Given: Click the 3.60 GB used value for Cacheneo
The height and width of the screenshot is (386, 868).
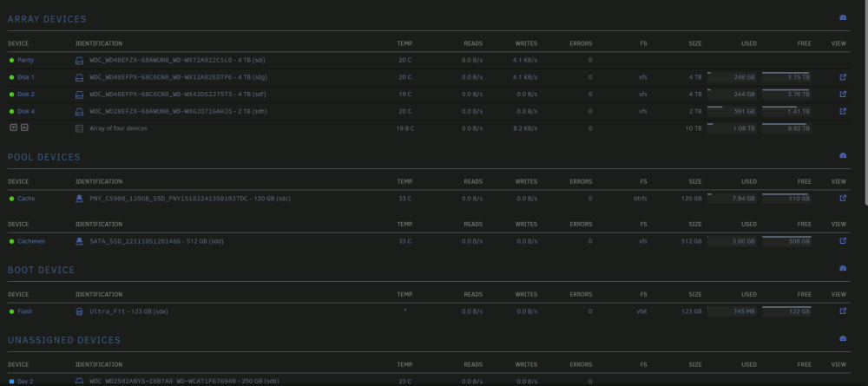Looking at the screenshot, I should 744,242.
